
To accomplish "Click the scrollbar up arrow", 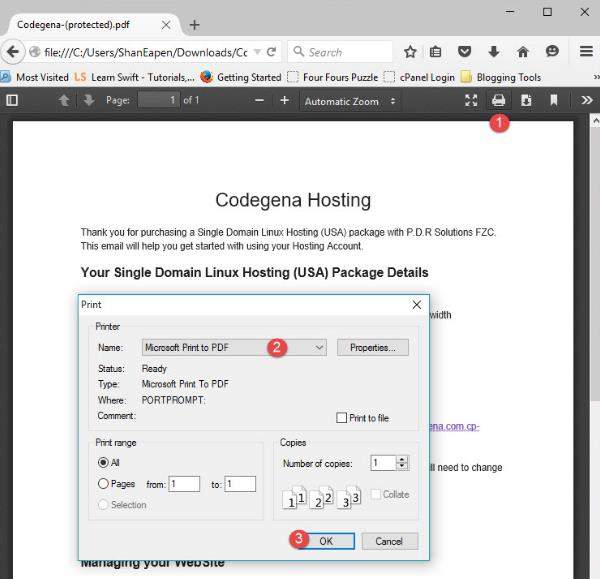I will click(x=595, y=121).
